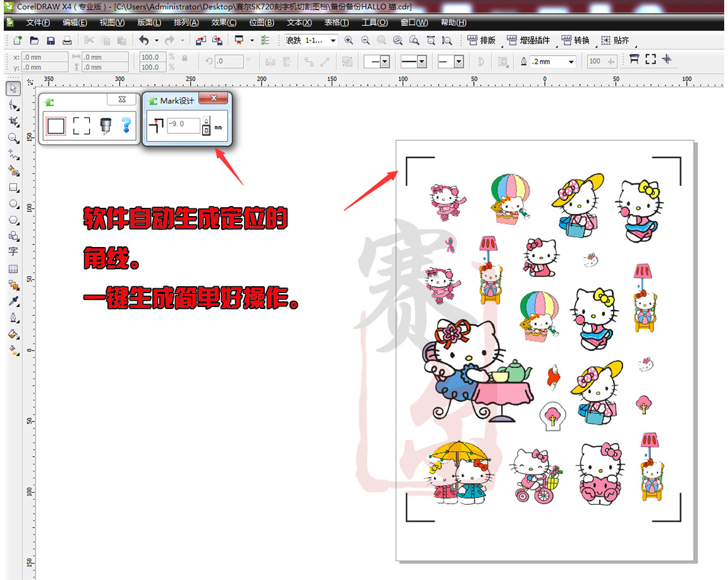The image size is (728, 580).
Task: Click the Mark offset spinner control
Action: point(206,125)
